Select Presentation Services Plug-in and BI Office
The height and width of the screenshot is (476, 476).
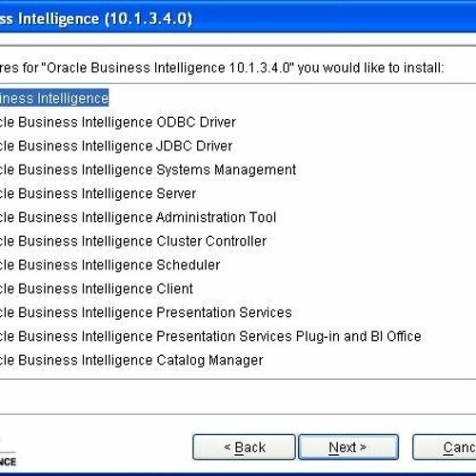coord(210,336)
